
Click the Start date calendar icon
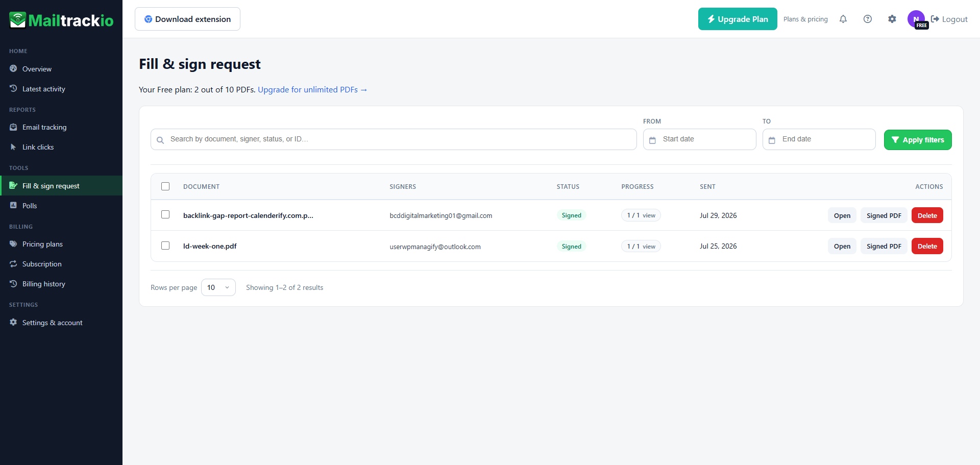pyautogui.click(x=652, y=140)
